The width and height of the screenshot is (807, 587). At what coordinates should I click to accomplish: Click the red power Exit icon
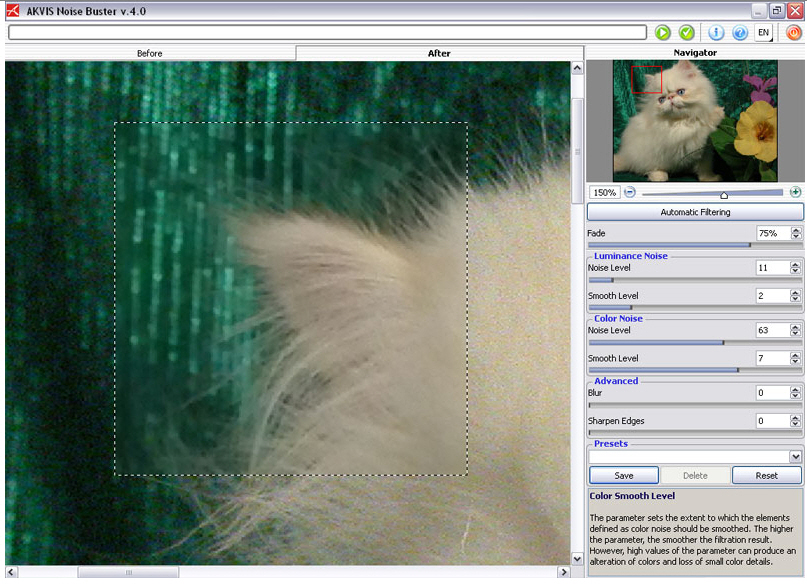[793, 33]
